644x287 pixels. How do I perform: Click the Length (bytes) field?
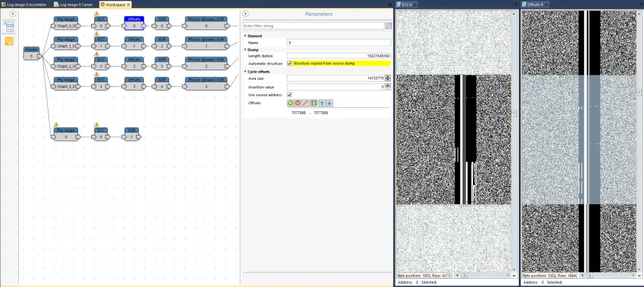click(339, 56)
